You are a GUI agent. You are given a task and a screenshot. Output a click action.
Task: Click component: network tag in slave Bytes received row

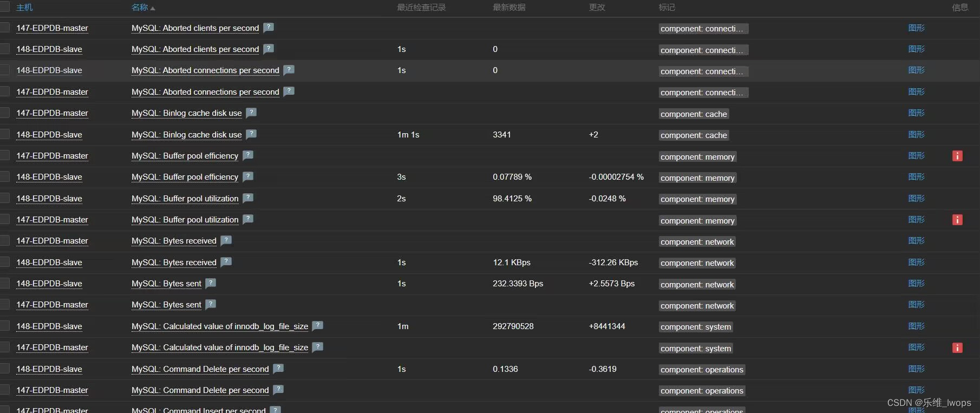tap(697, 263)
